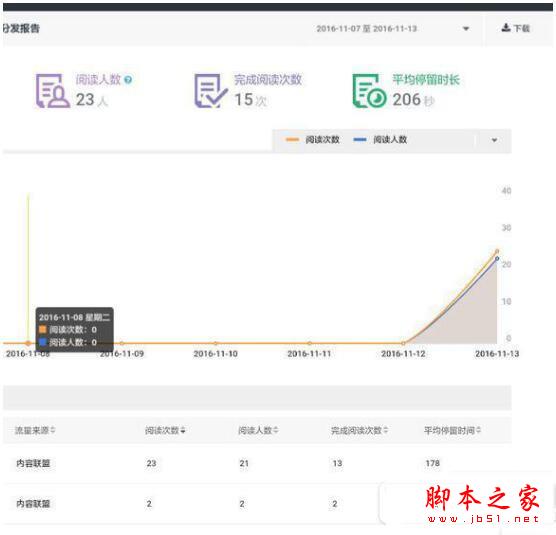Click the help question mark beside 阅读人数
Viewport: 556px width, 535px height.
click(128, 80)
